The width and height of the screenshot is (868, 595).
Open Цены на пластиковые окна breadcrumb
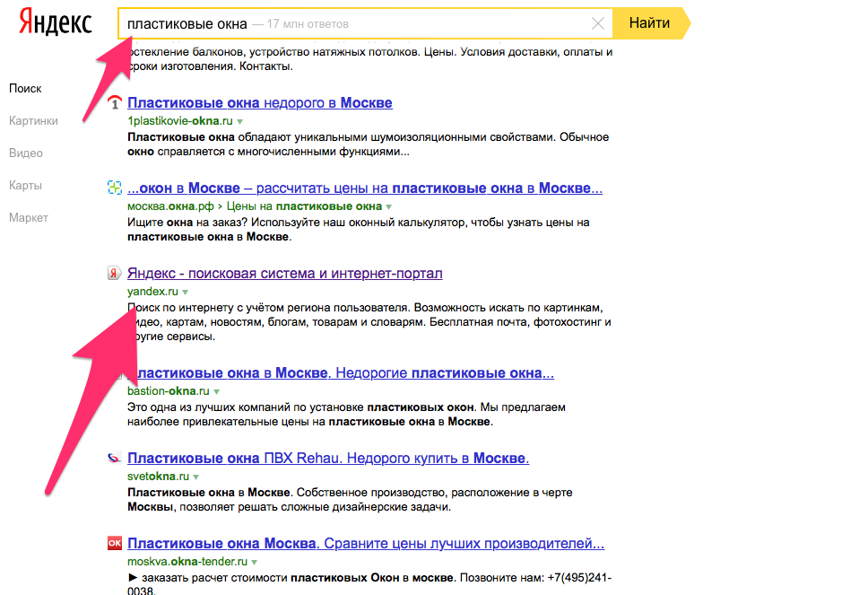(304, 206)
